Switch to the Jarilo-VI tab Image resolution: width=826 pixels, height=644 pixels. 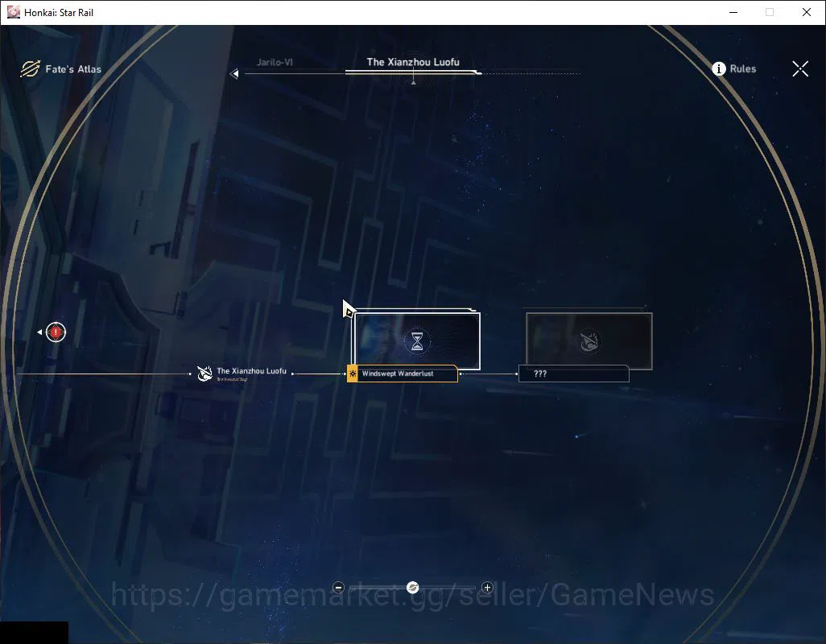pos(275,62)
